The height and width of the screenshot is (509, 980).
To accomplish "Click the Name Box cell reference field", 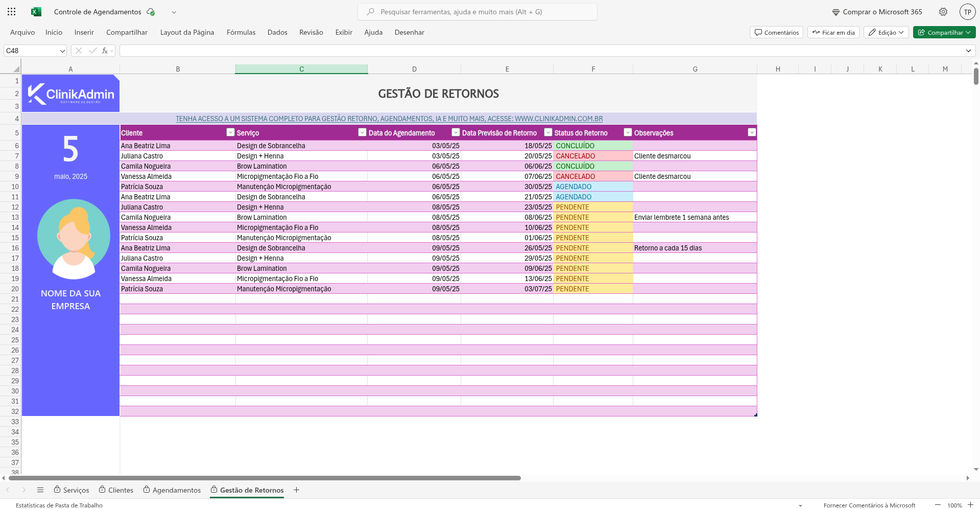I will [x=31, y=51].
